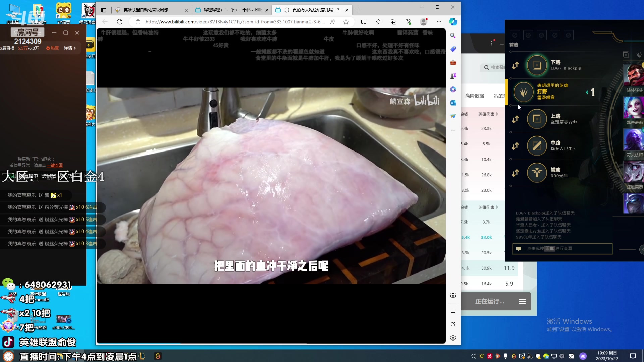Expand first 英雄伤害 column arrow
This screenshot has height=362, width=644.
tap(497, 114)
